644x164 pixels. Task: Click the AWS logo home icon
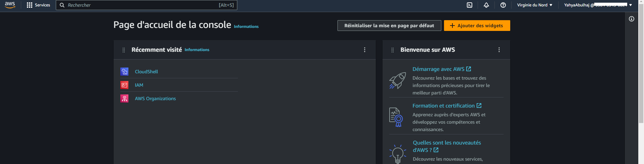coord(10,5)
